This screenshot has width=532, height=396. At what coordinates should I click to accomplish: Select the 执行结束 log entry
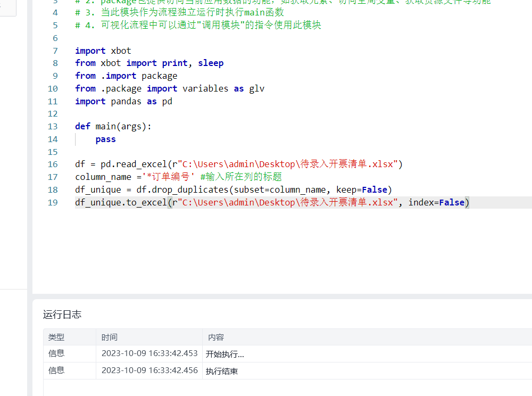point(222,371)
